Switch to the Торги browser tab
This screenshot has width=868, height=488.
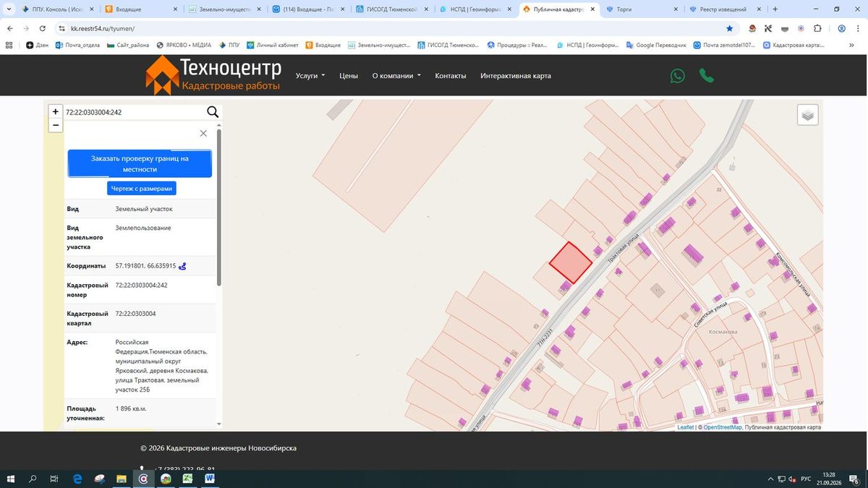641,9
